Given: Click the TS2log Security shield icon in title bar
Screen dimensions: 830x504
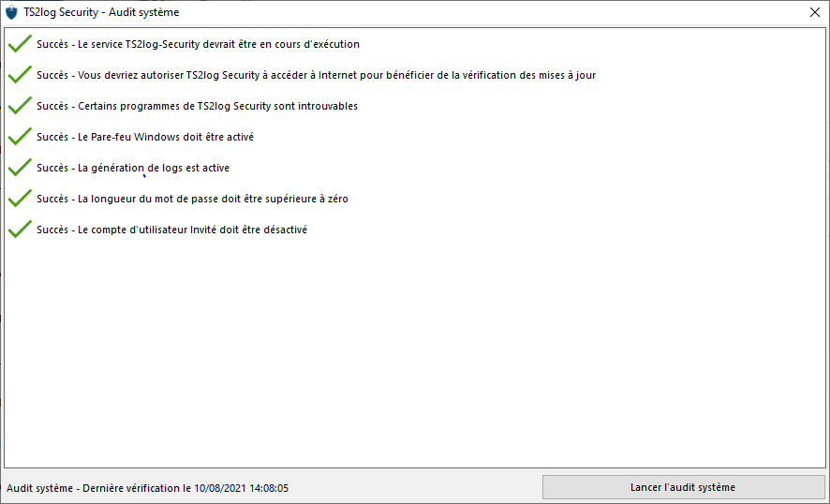Looking at the screenshot, I should [x=11, y=13].
